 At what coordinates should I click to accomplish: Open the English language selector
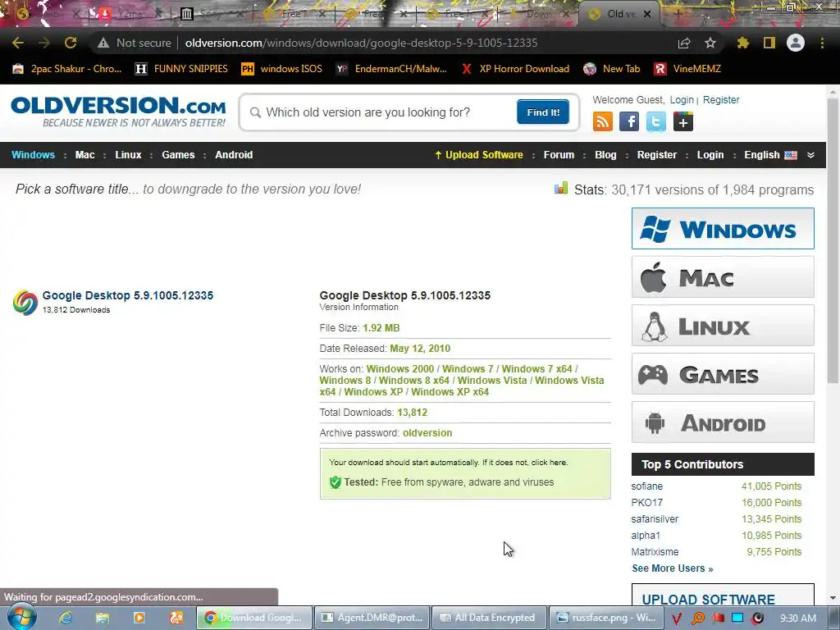[762, 155]
